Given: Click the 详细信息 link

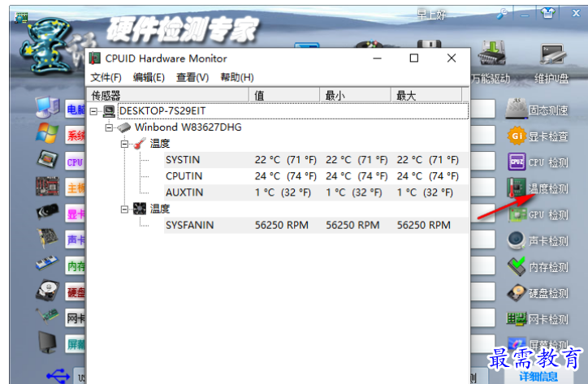Looking at the screenshot, I should pos(538,376).
